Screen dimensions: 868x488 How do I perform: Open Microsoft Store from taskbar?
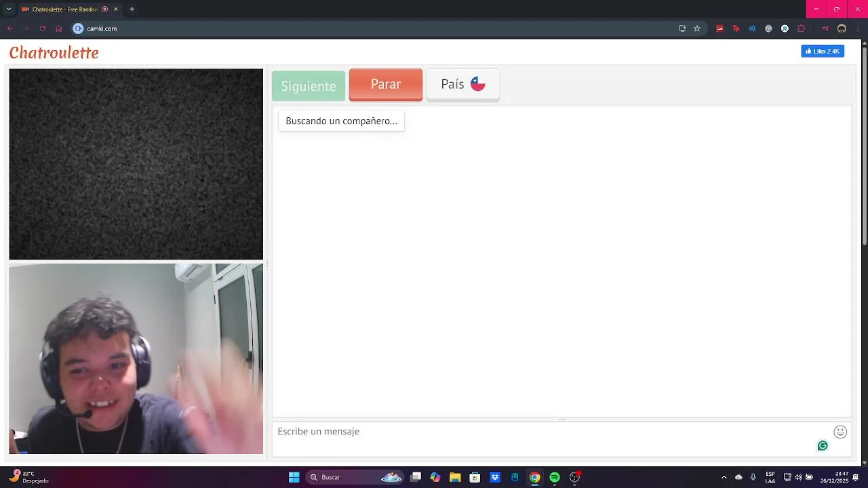[x=475, y=477]
